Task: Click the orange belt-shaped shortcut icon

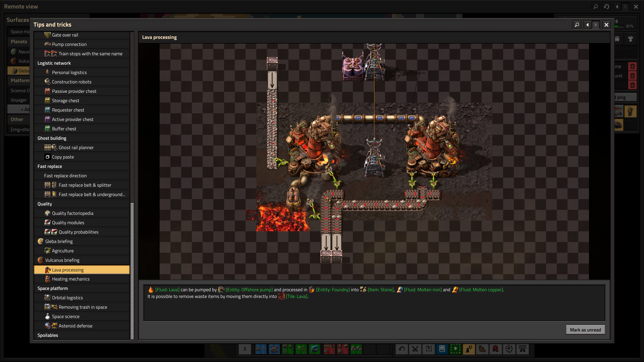Action: 482,349
